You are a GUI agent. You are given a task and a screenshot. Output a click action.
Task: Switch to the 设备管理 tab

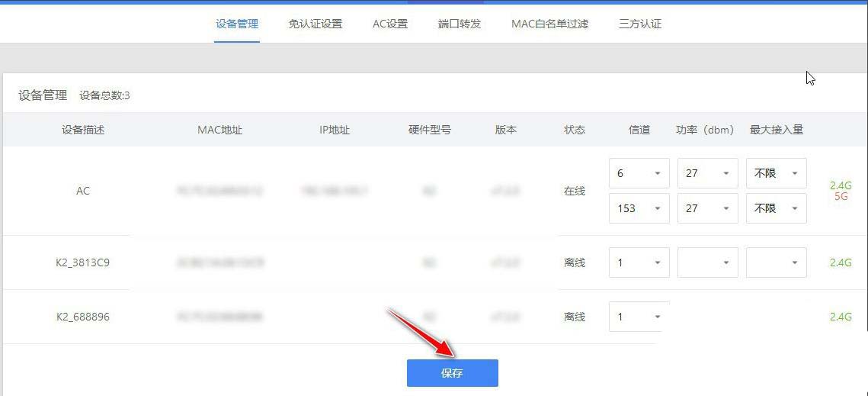(237, 24)
